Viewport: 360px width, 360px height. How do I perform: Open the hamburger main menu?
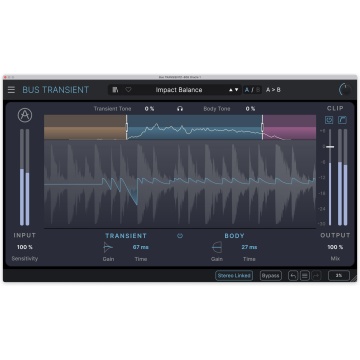(x=11, y=90)
